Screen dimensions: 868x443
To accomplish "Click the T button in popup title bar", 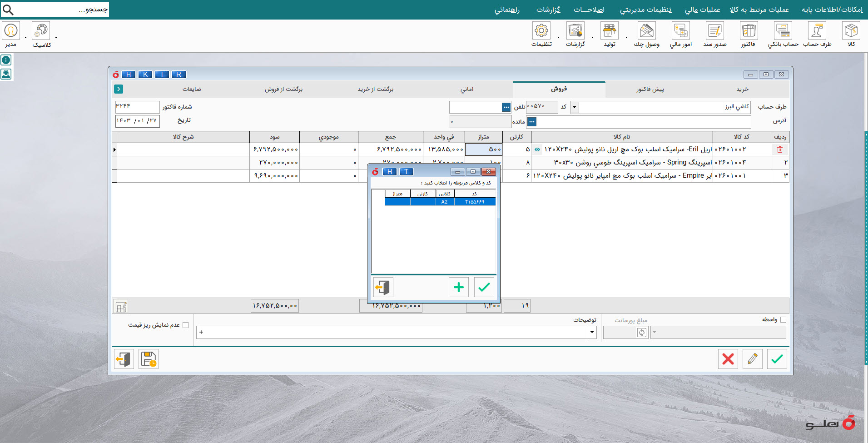I will tap(407, 172).
